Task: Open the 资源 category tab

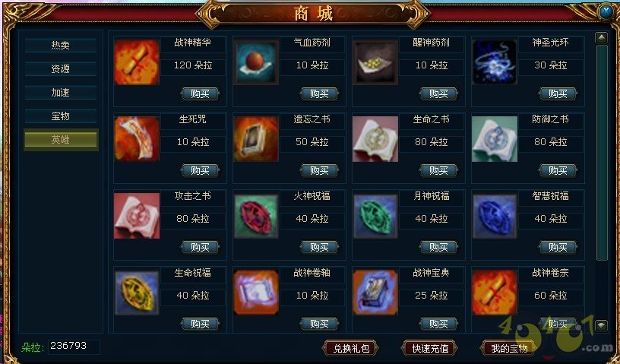Action: pos(61,69)
